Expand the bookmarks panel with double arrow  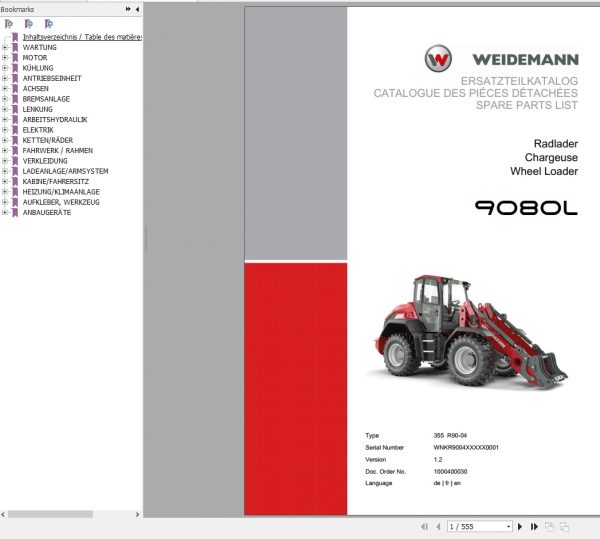coord(128,9)
